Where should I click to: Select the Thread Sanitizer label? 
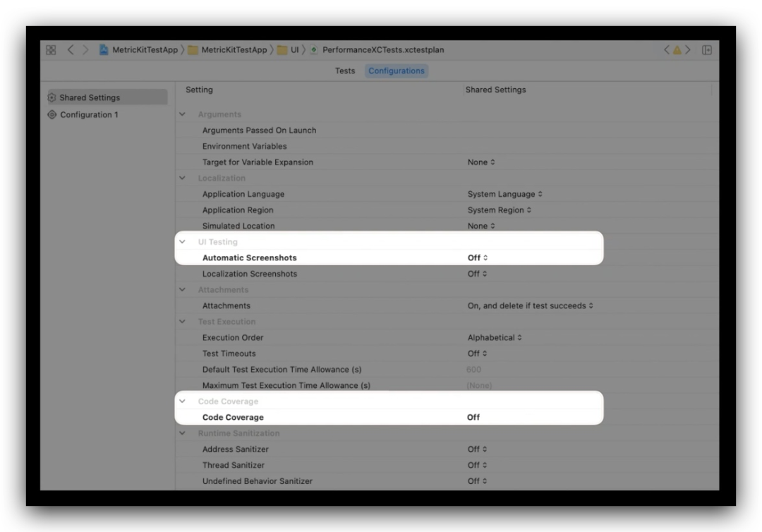pyautogui.click(x=234, y=466)
